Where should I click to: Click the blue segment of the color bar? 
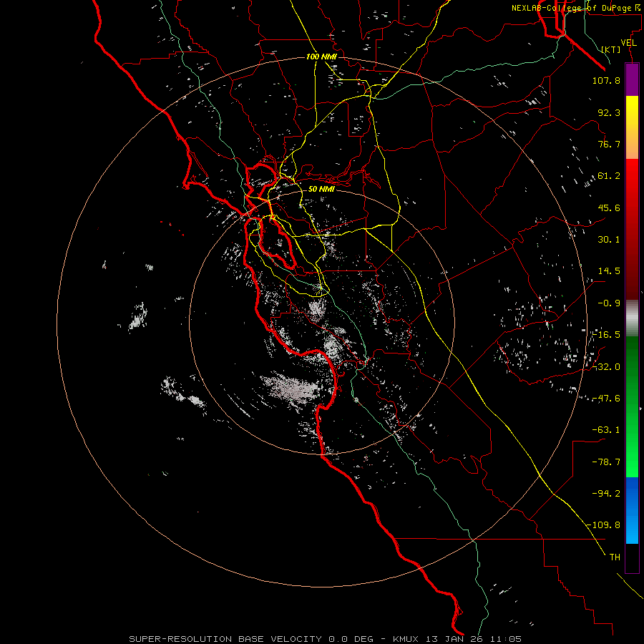click(x=632, y=510)
